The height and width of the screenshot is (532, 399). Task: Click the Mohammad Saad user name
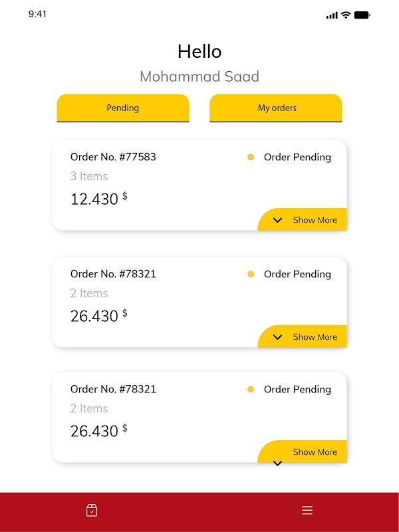199,76
